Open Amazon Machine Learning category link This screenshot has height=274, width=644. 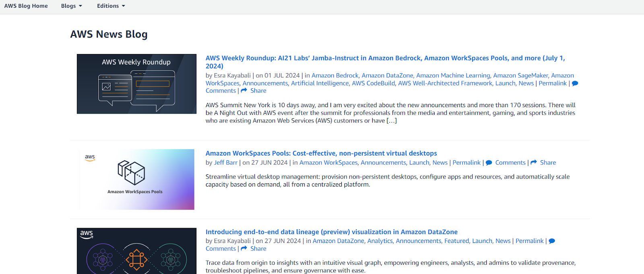(453, 75)
